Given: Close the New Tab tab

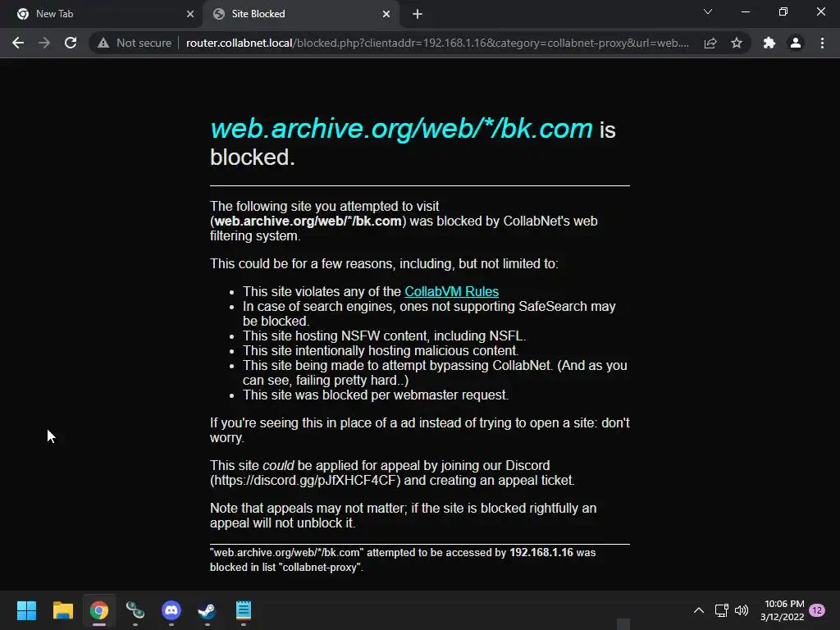Looking at the screenshot, I should (x=190, y=14).
